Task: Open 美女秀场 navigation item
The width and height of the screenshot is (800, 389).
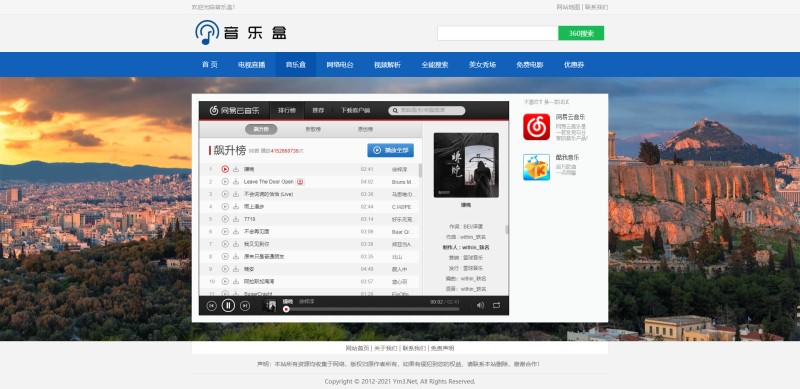Action: 482,65
